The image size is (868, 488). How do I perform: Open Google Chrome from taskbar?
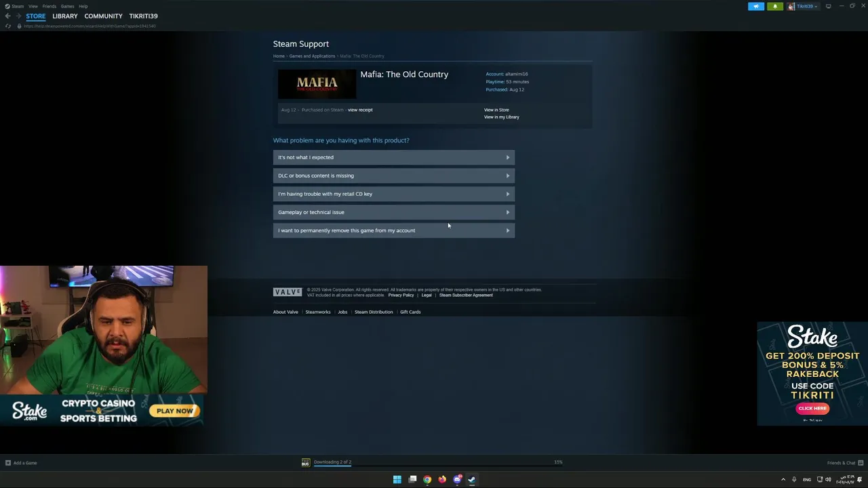(x=427, y=479)
